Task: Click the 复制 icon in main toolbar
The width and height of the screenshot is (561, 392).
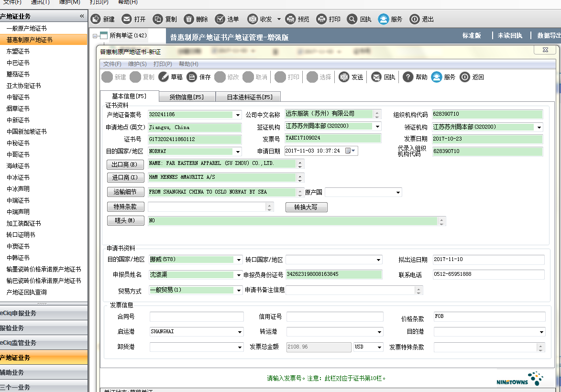Action: click(x=158, y=19)
